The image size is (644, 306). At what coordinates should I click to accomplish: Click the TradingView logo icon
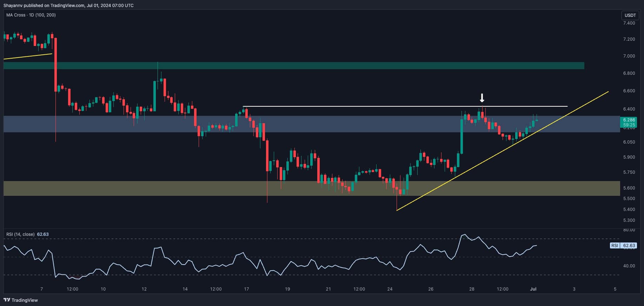pos(7,300)
